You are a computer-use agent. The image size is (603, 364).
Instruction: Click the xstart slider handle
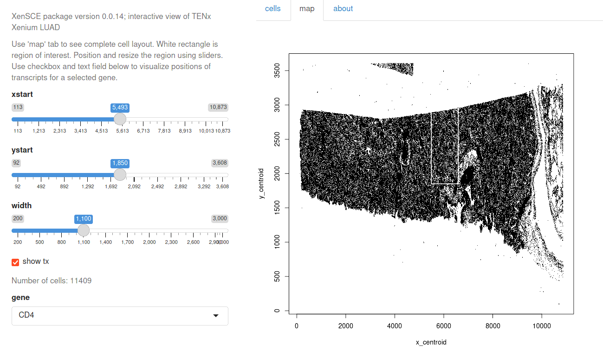tap(120, 119)
